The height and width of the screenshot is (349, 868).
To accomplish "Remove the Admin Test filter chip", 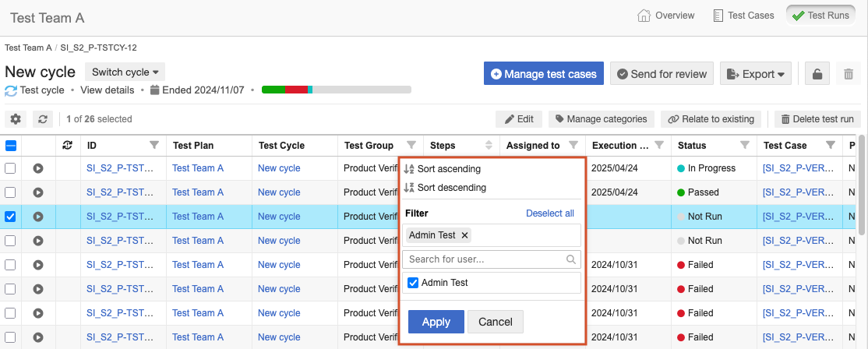I will click(465, 235).
